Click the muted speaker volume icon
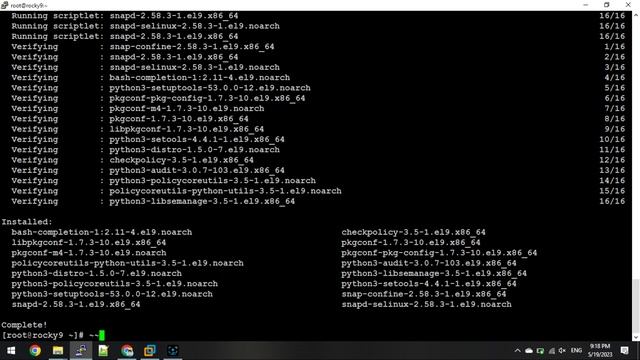The width and height of the screenshot is (640, 360). (562, 351)
